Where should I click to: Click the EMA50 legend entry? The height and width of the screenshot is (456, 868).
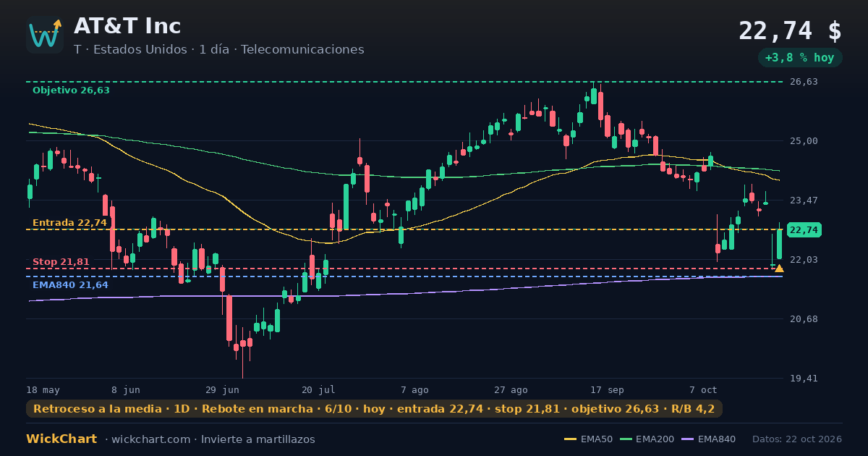588,439
